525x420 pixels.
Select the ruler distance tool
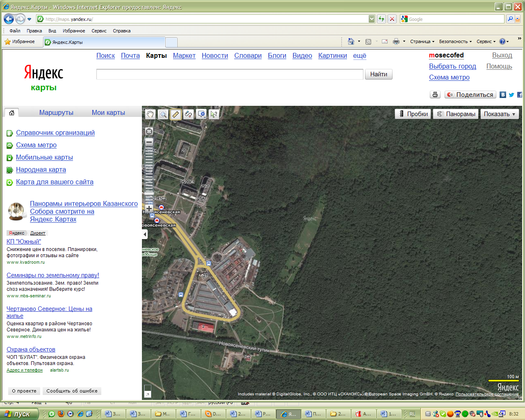click(176, 114)
